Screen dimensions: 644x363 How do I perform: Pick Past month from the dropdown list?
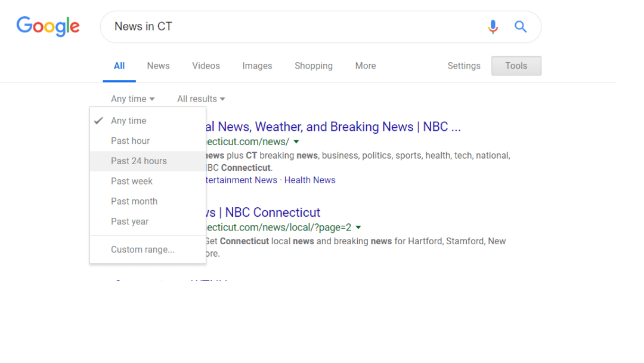(x=134, y=201)
